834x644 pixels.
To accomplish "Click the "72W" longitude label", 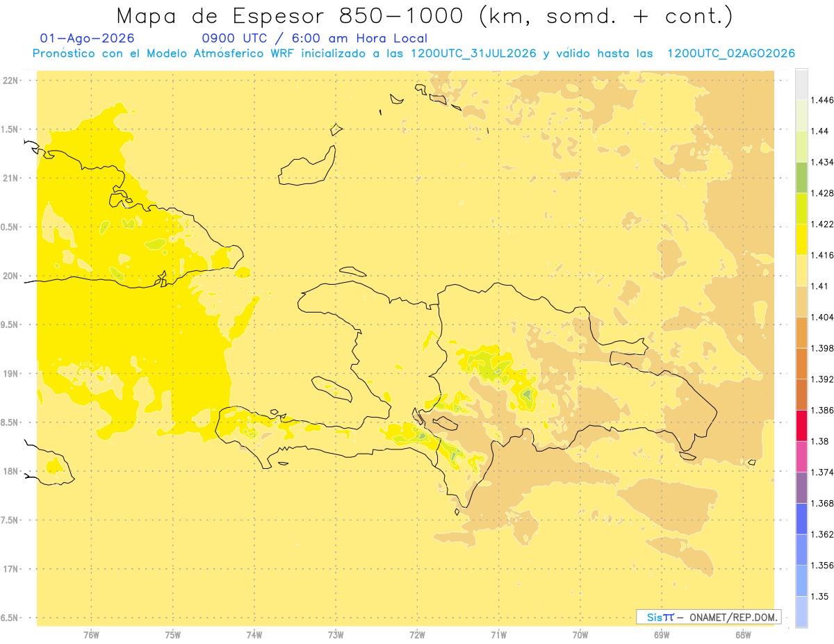I will (x=417, y=634).
